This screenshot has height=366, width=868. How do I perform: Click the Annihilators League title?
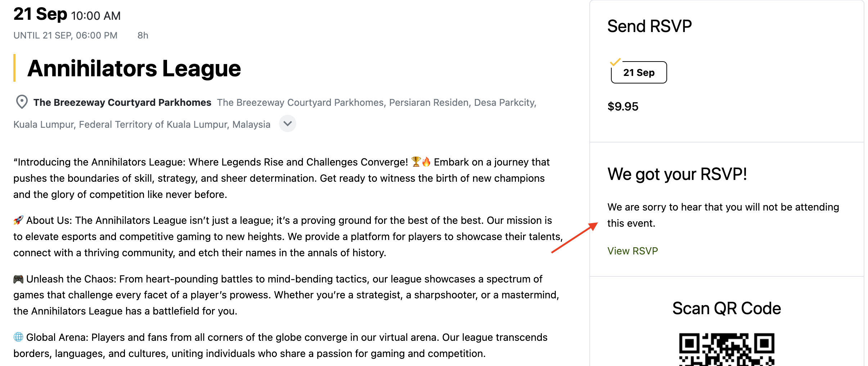pos(134,68)
